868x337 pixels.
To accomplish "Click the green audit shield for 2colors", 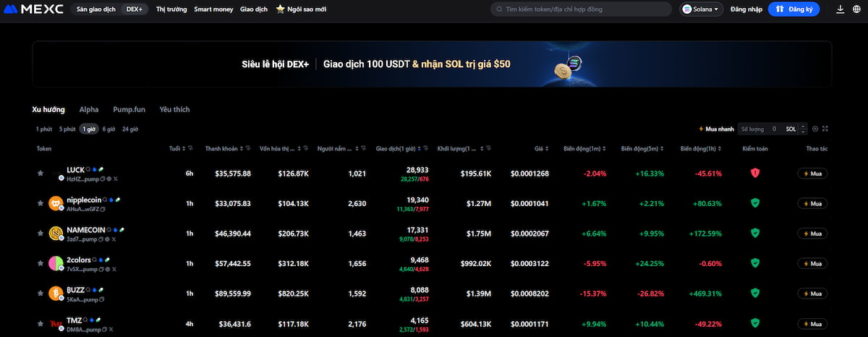I will point(755,263).
